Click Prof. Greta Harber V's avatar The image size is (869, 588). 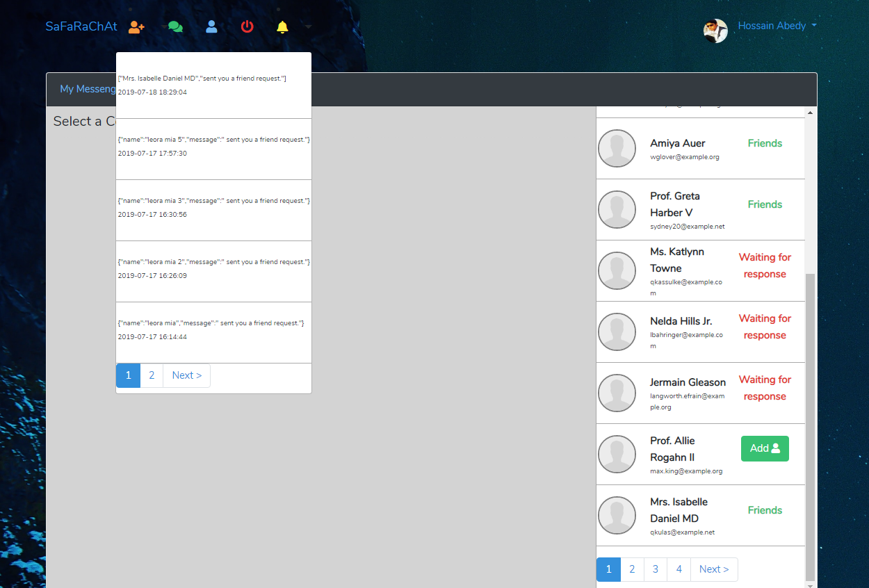coord(617,209)
